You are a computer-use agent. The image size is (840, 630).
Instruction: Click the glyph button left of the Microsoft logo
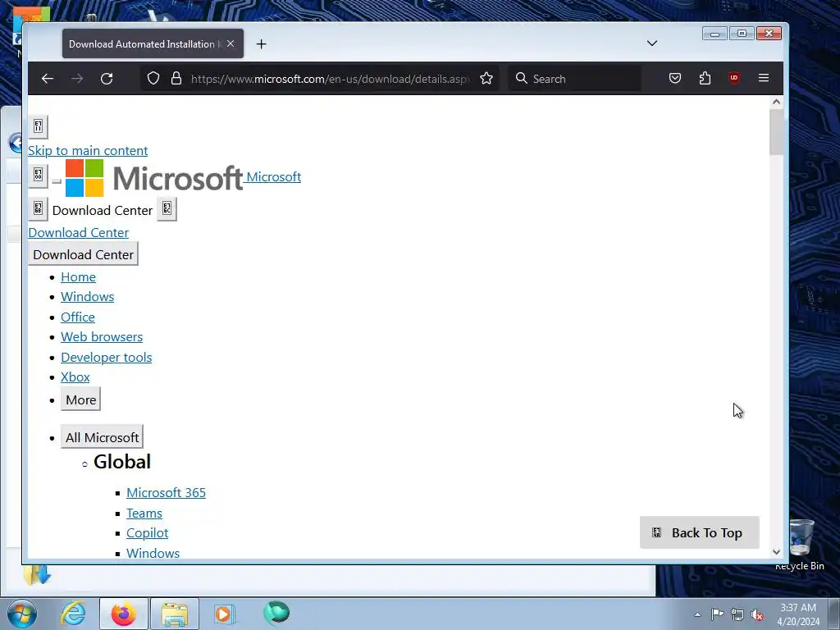(x=38, y=176)
